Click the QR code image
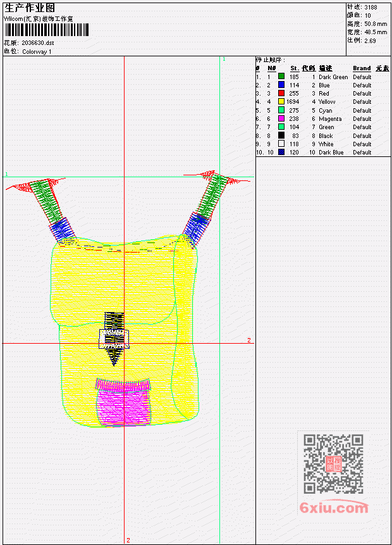392x545 pixels. [x=333, y=464]
